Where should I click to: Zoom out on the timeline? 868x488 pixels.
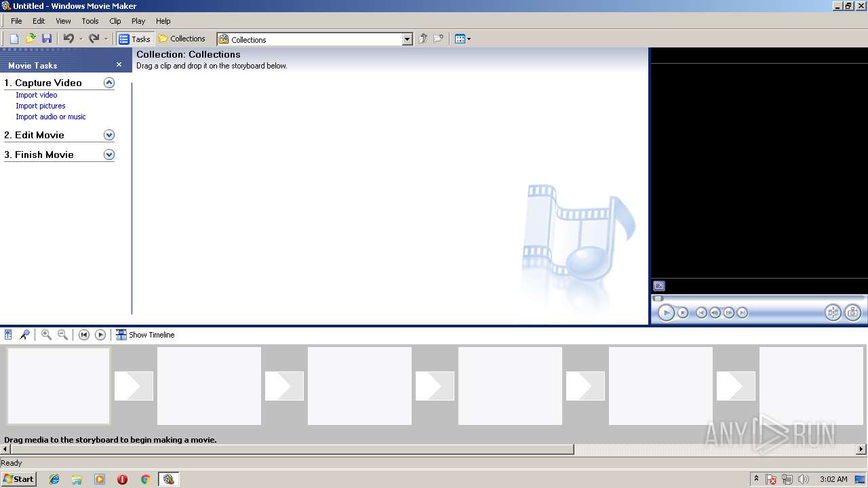click(62, 335)
